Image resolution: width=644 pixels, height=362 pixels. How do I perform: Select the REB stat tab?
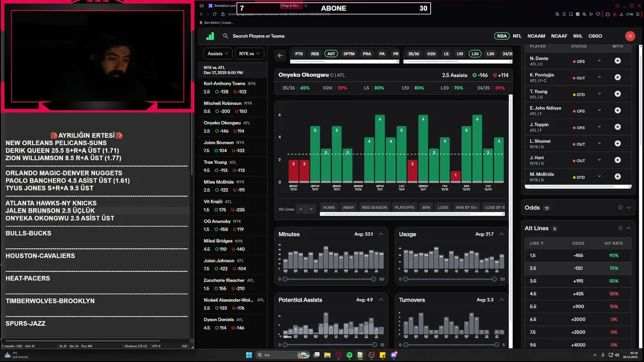315,54
